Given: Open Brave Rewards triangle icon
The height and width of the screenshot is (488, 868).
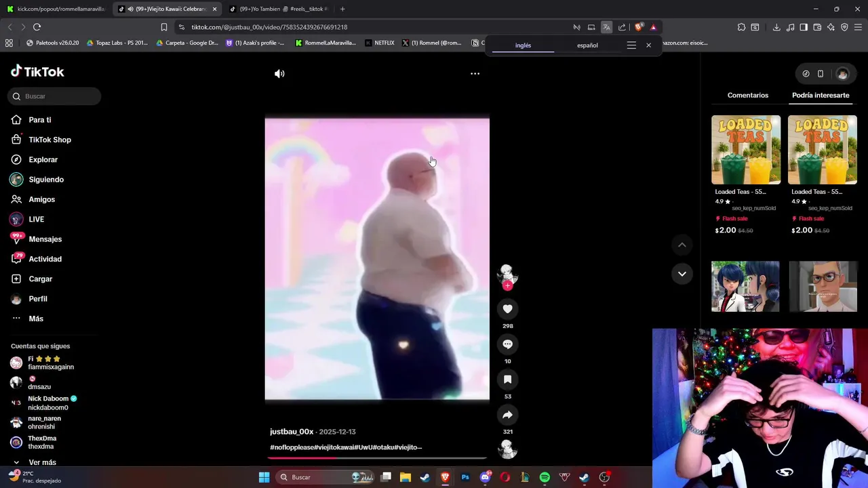Looking at the screenshot, I should point(653,27).
